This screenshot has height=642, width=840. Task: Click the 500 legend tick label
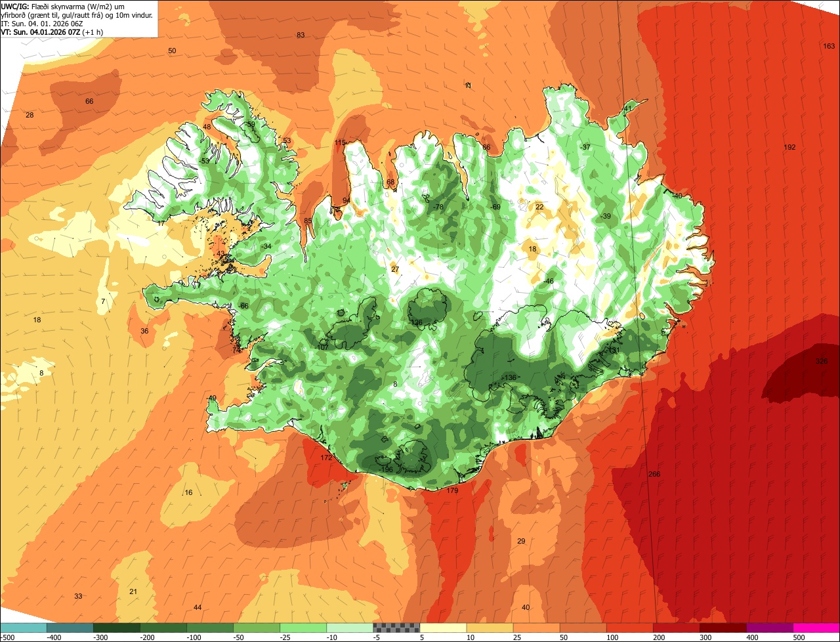(x=799, y=637)
